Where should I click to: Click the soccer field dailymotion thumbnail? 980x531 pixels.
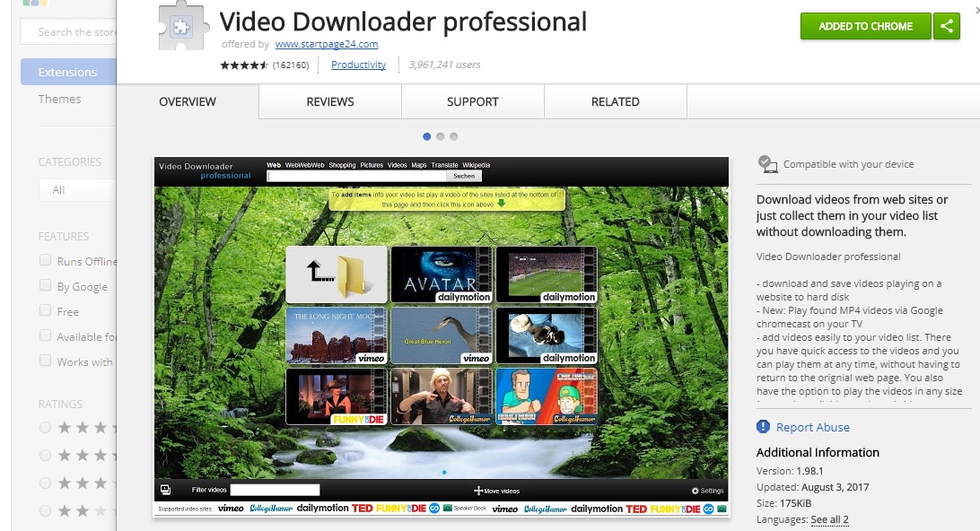(547, 274)
